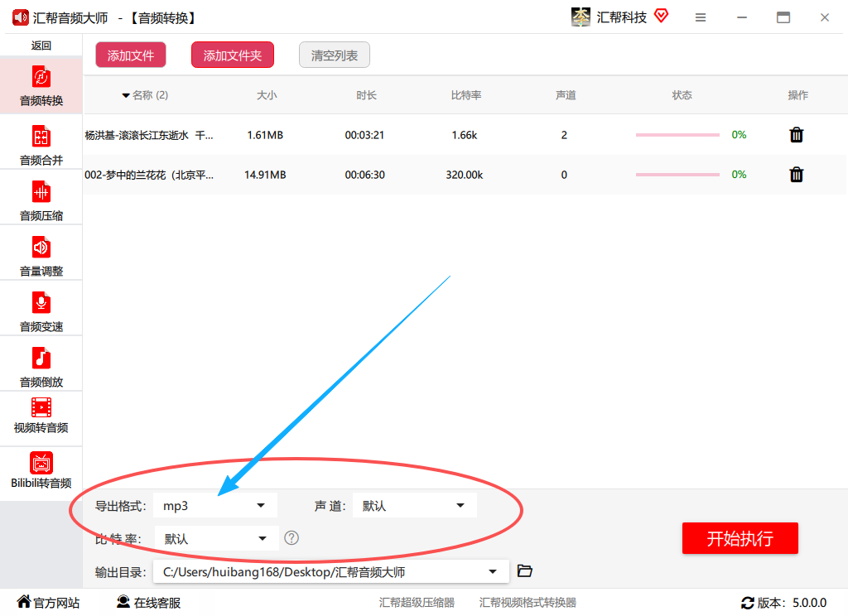Click the 添加文件 button

coord(131,55)
